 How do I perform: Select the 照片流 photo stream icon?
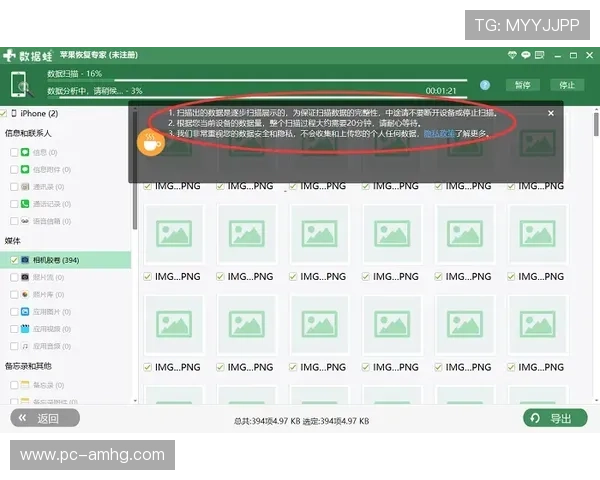[x=25, y=278]
